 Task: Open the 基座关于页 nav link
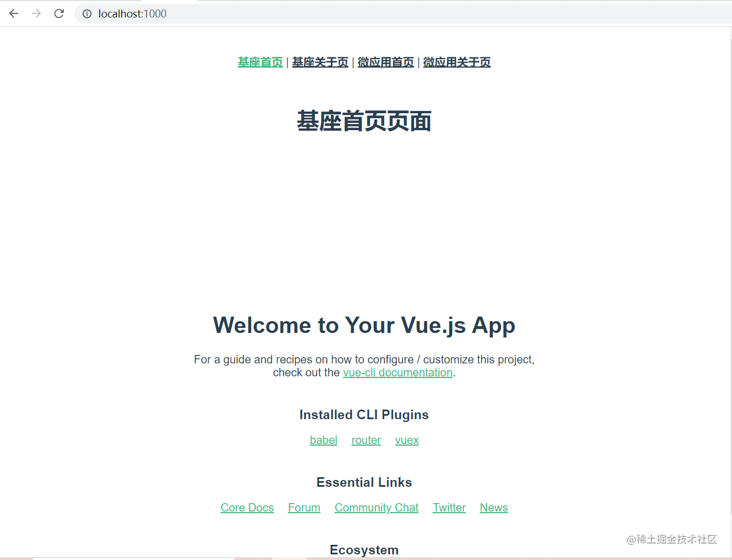320,62
